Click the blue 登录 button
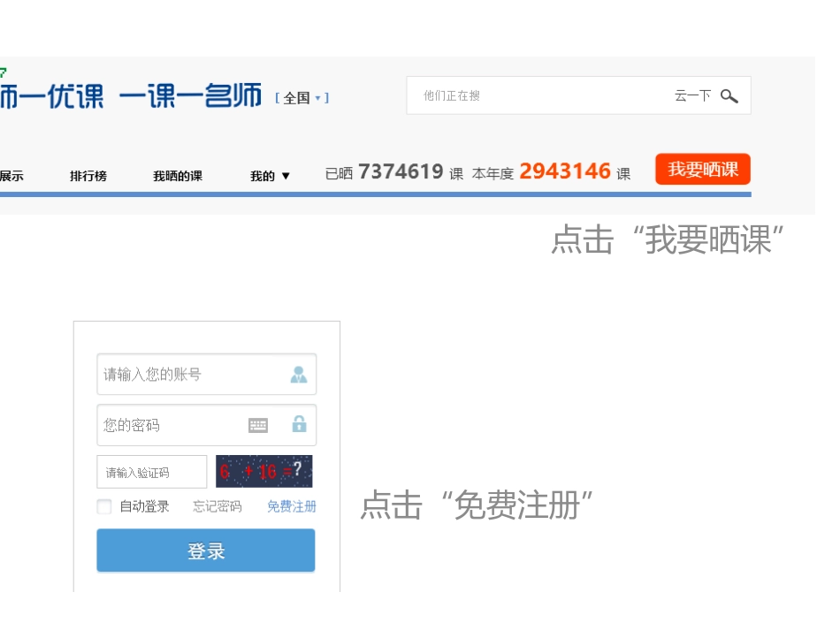 (206, 550)
